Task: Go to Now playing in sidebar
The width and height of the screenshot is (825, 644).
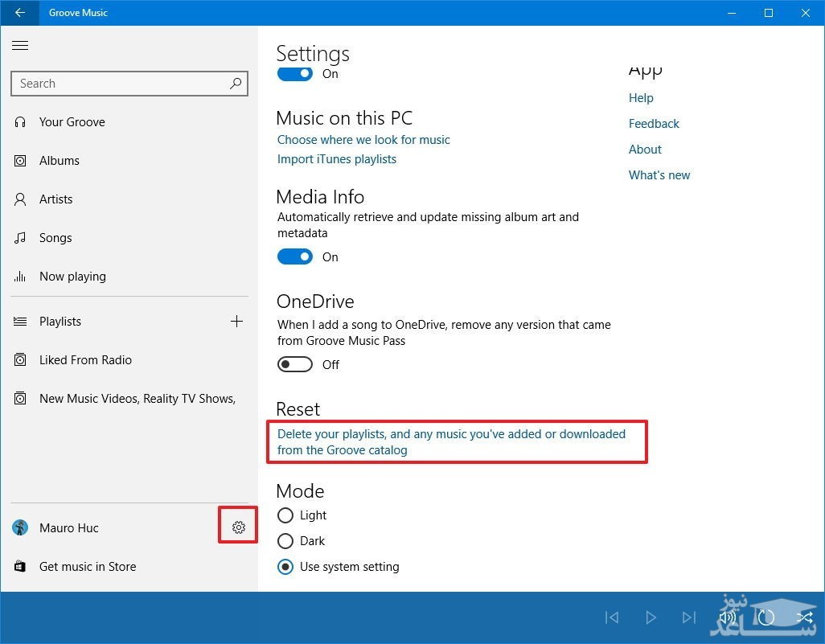Action: coord(72,277)
